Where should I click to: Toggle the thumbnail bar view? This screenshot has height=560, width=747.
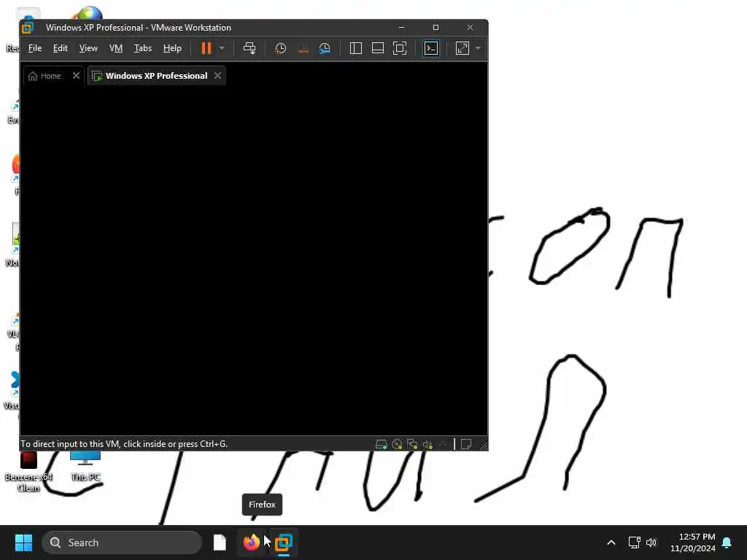pos(377,48)
